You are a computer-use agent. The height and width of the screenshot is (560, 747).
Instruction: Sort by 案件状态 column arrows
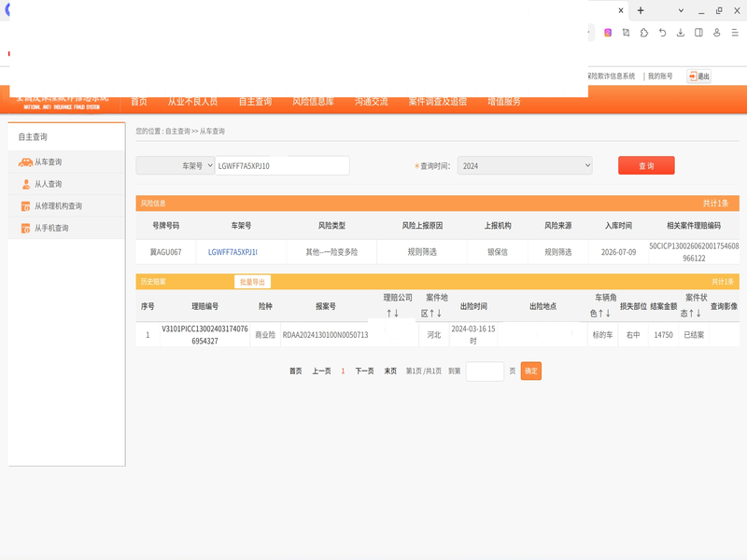click(x=695, y=314)
